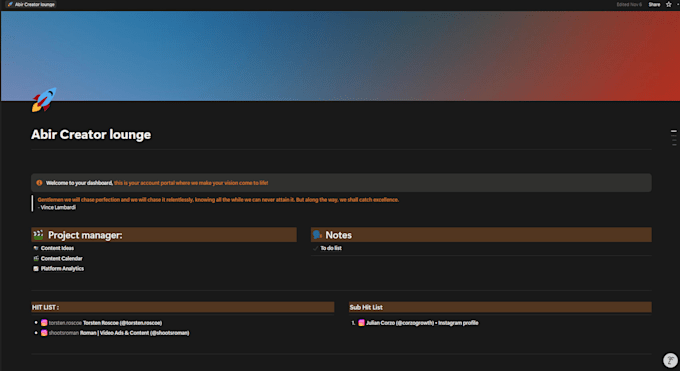Open the Content Calendar page
This screenshot has width=680, height=371.
(62, 259)
